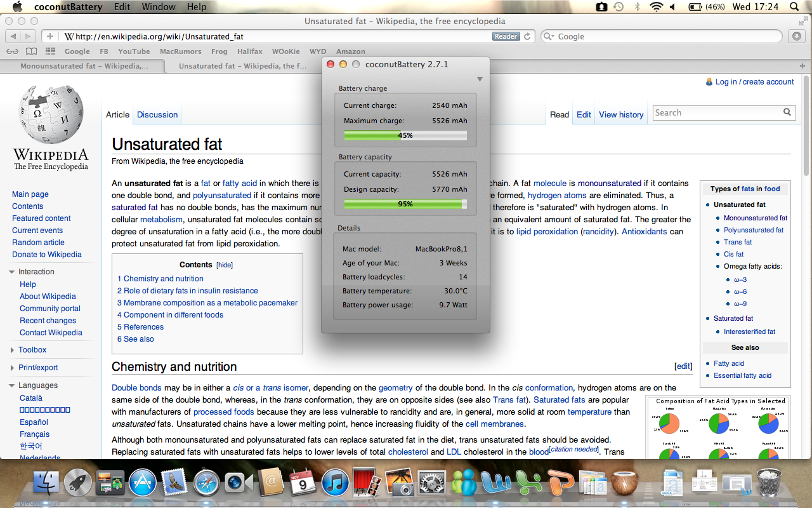Collapse the Languages sidebar section
Image resolution: width=812 pixels, height=508 pixels.
click(x=12, y=385)
